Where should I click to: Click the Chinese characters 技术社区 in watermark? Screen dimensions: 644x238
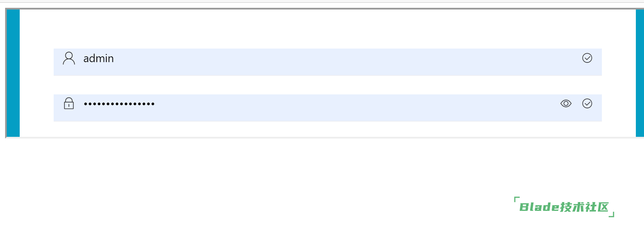[x=584, y=207]
